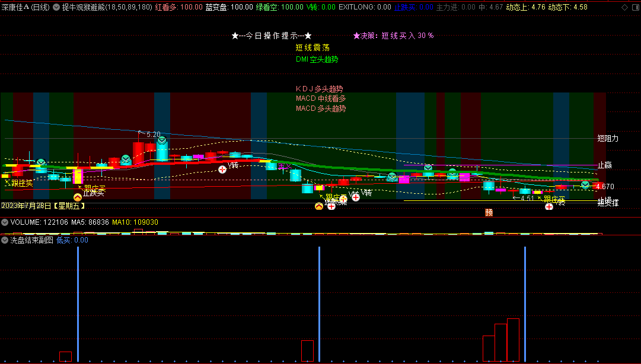This screenshot has height=364, width=641.
Task: Click the panel layout icon beside the diamond
Action: pos(635,7)
